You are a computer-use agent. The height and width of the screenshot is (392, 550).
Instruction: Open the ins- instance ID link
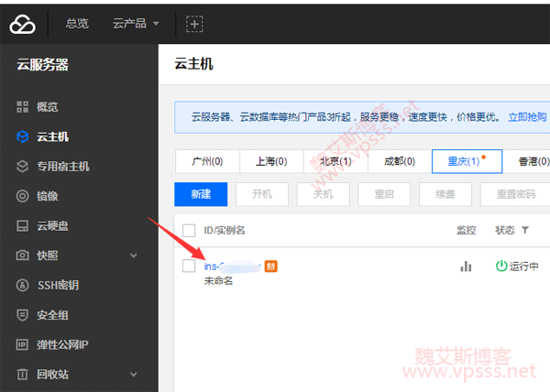232,267
